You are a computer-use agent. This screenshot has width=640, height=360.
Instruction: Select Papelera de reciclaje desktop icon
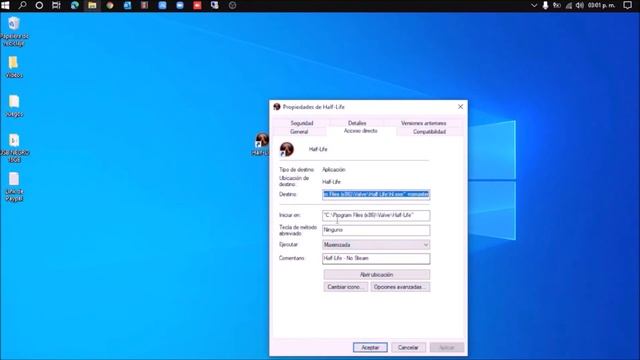click(14, 31)
